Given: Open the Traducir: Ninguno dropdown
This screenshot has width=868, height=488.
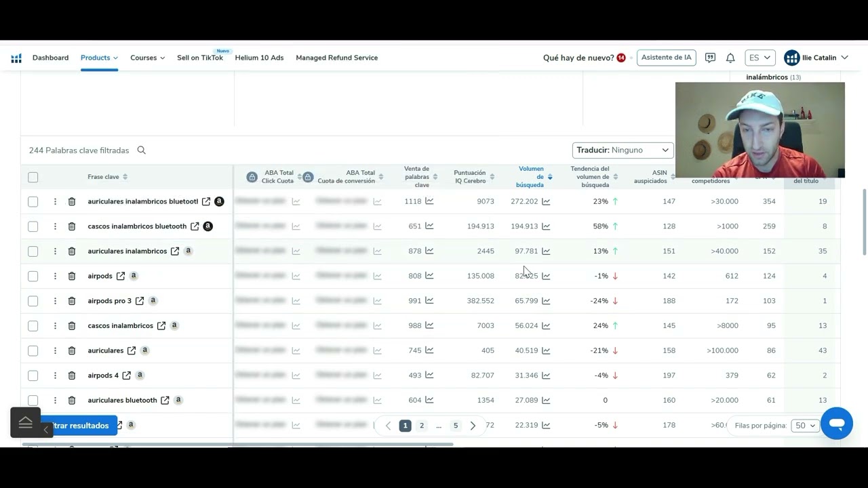Looking at the screenshot, I should point(623,150).
